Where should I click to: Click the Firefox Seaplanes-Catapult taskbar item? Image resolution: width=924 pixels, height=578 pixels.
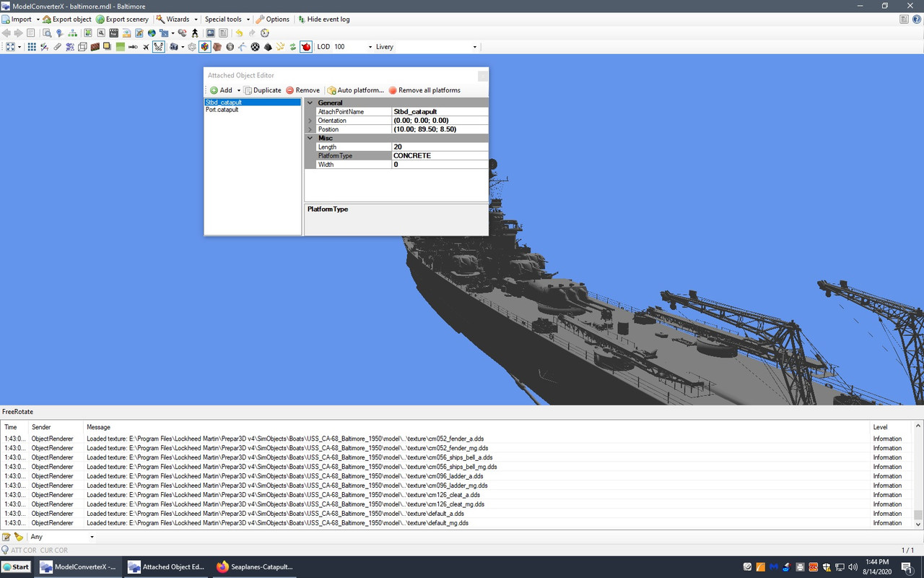point(253,567)
